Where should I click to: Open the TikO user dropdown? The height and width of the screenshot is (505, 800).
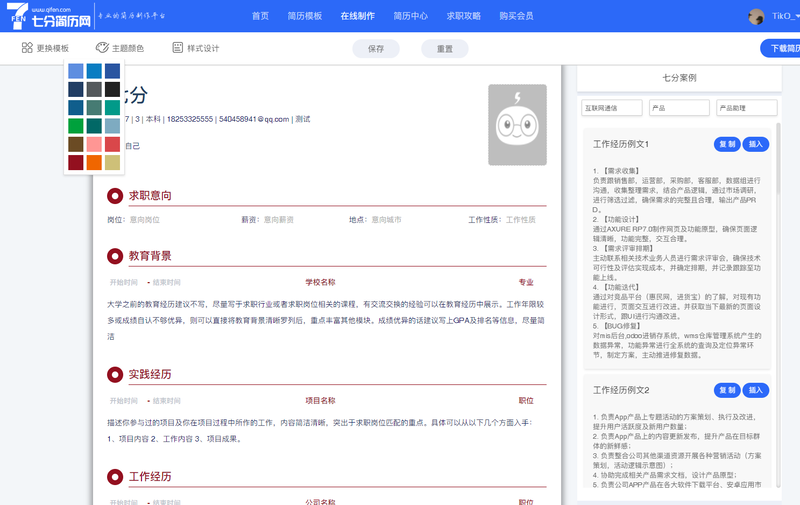coord(786,16)
